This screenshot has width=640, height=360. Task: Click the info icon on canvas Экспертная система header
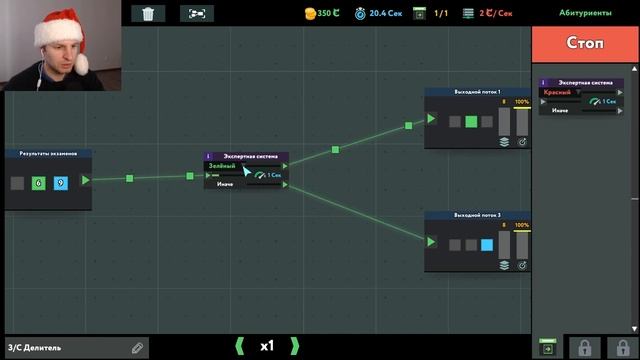tap(208, 156)
